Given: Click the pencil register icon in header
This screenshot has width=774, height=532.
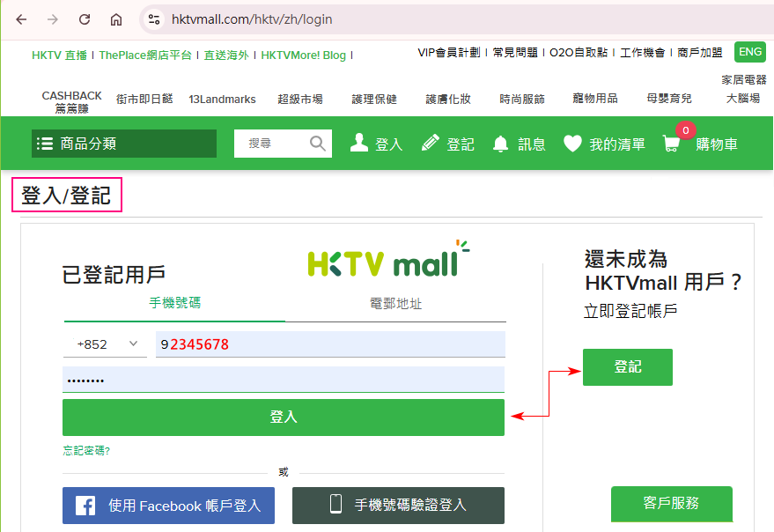Looking at the screenshot, I should pyautogui.click(x=431, y=143).
